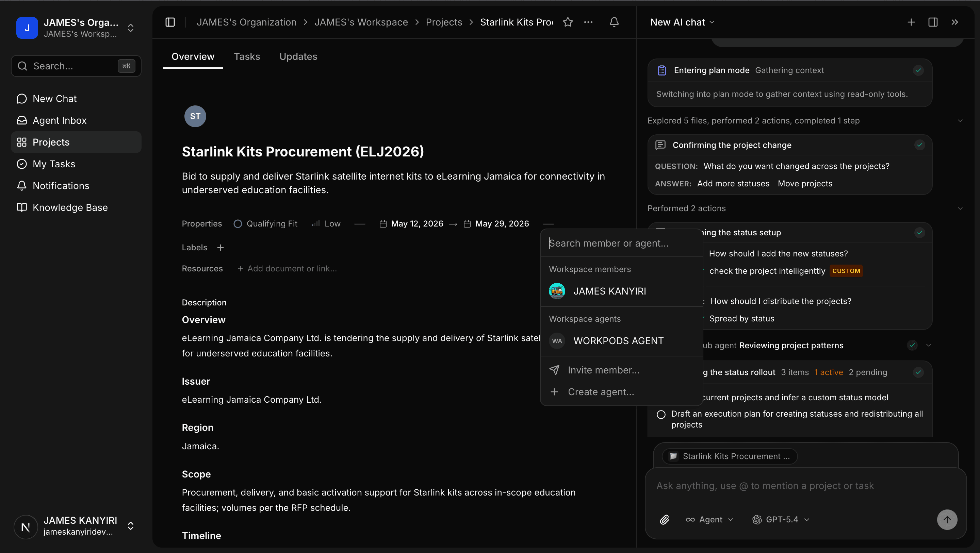The height and width of the screenshot is (553, 980).
Task: Click checkmark on the status rollout card
Action: [918, 372]
